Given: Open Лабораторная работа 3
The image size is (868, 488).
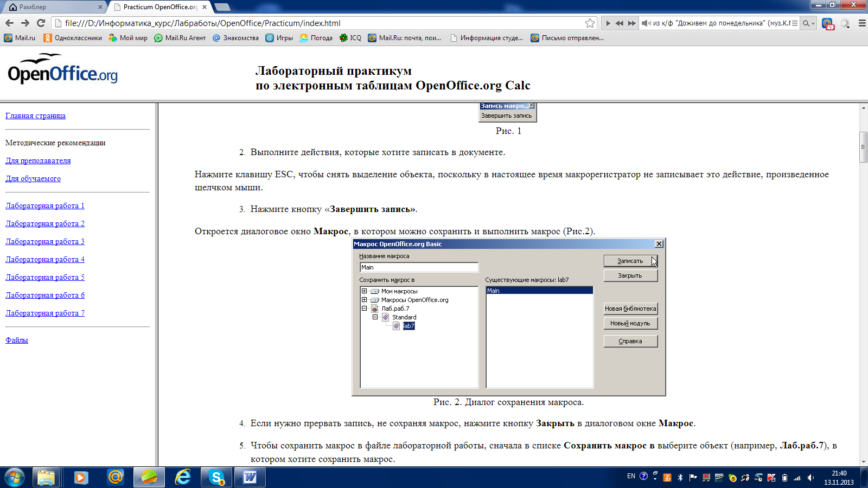Looking at the screenshot, I should [45, 241].
